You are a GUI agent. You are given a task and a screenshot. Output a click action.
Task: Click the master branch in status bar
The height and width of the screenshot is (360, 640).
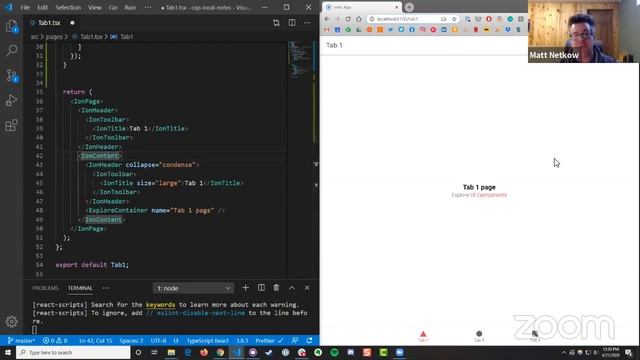point(21,340)
